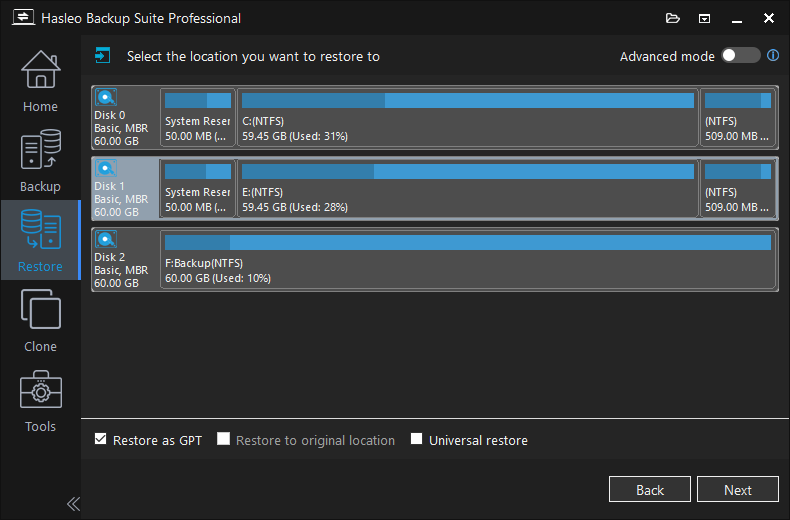Open the Clone section in sidebar

tap(40, 320)
